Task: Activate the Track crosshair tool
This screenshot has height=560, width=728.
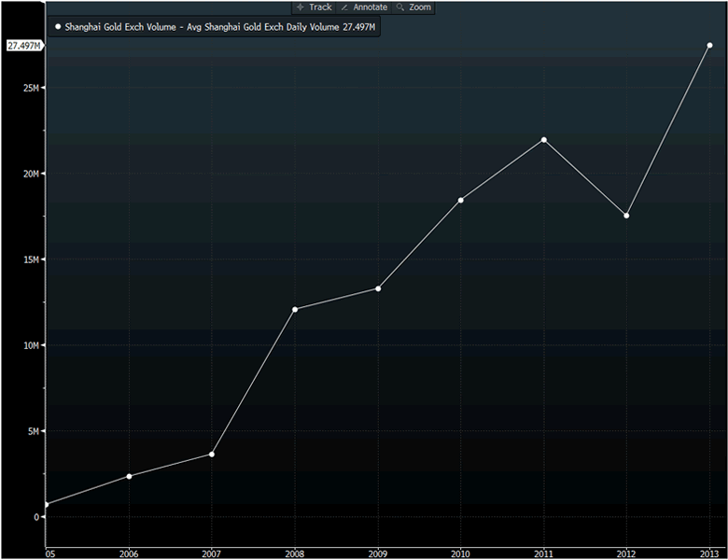Action: tap(314, 7)
